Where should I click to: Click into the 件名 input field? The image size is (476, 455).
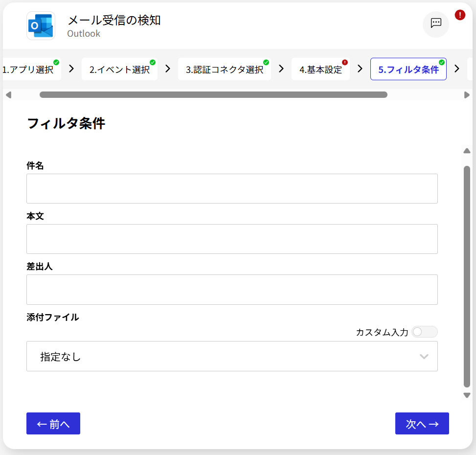pos(232,189)
